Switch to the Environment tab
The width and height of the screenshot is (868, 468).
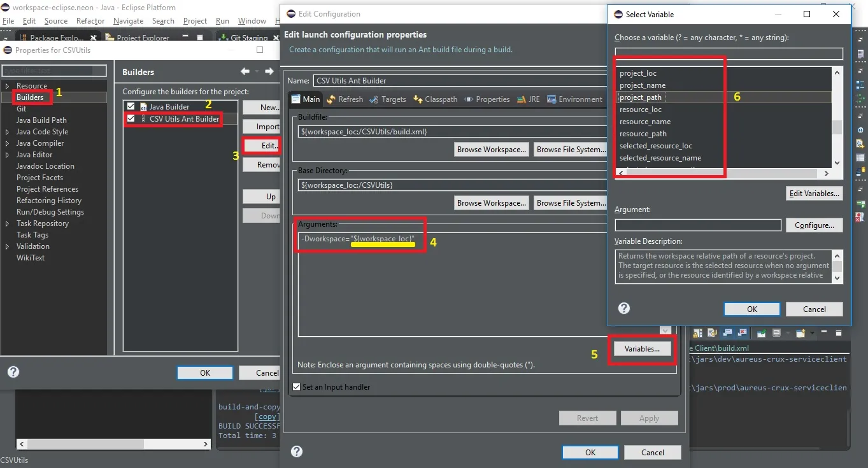coord(574,99)
